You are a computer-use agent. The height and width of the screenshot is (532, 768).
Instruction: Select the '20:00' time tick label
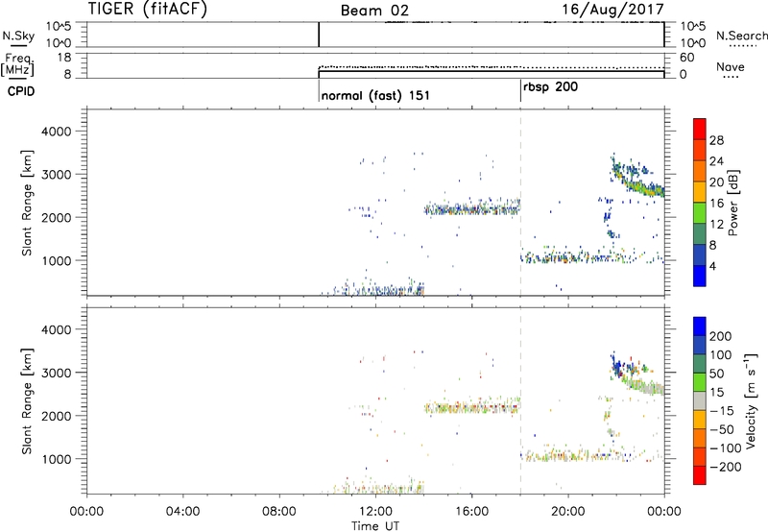[568, 512]
